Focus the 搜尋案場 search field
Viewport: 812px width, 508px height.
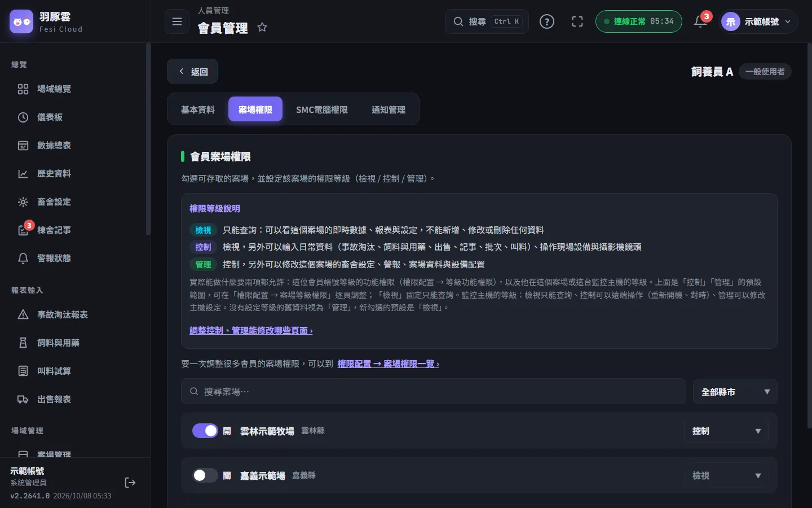433,392
